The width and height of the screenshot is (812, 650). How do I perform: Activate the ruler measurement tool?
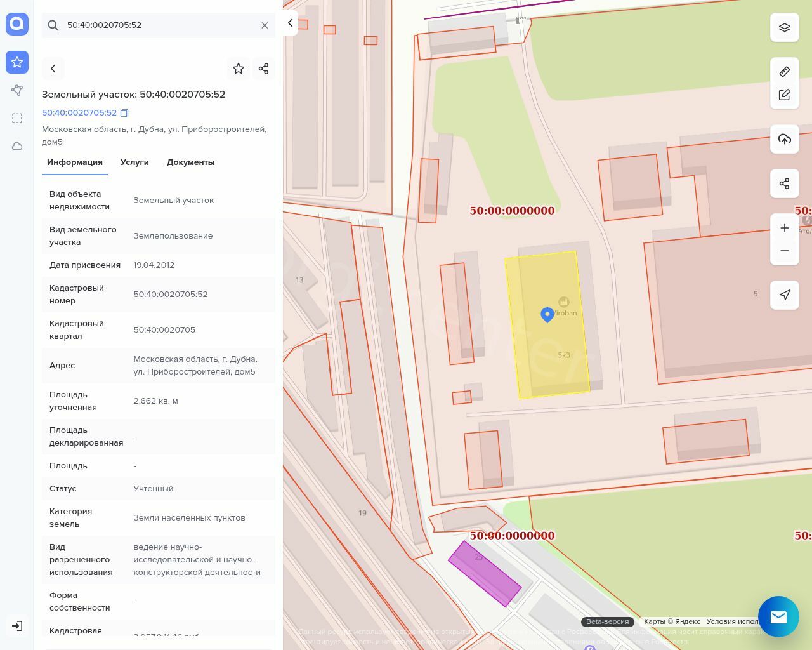(x=784, y=72)
